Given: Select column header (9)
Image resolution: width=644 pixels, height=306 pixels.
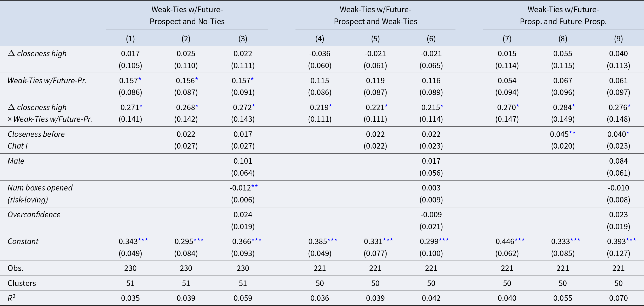Looking at the screenshot, I should 618,39.
